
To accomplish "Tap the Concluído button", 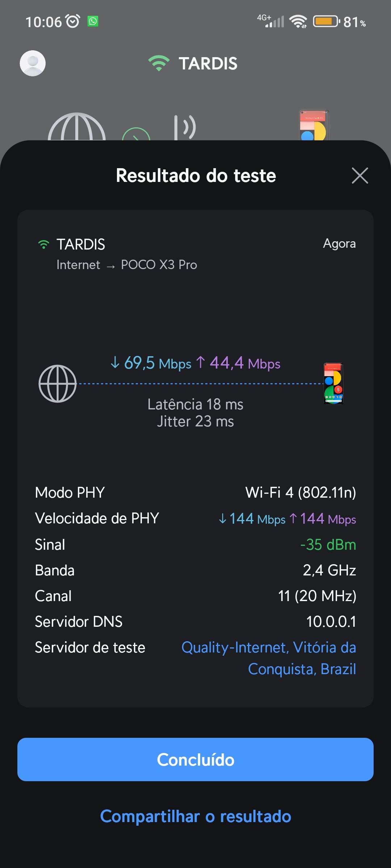I will 195,759.
